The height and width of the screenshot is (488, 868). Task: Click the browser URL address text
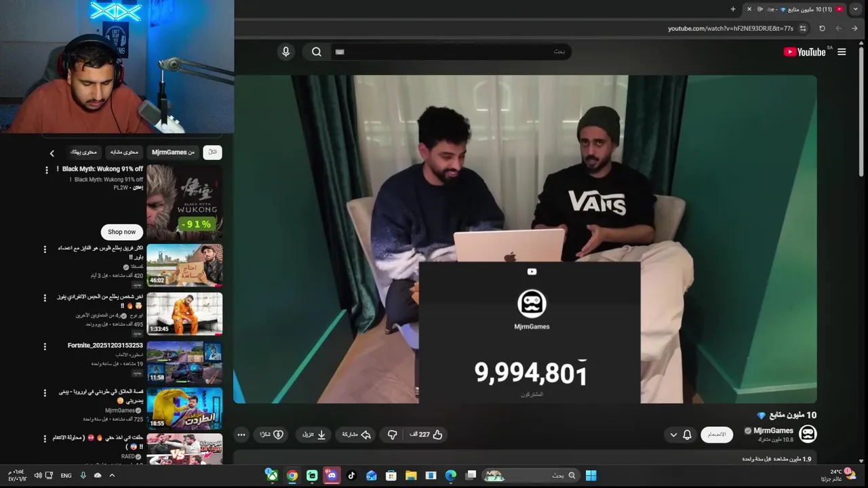(x=730, y=28)
